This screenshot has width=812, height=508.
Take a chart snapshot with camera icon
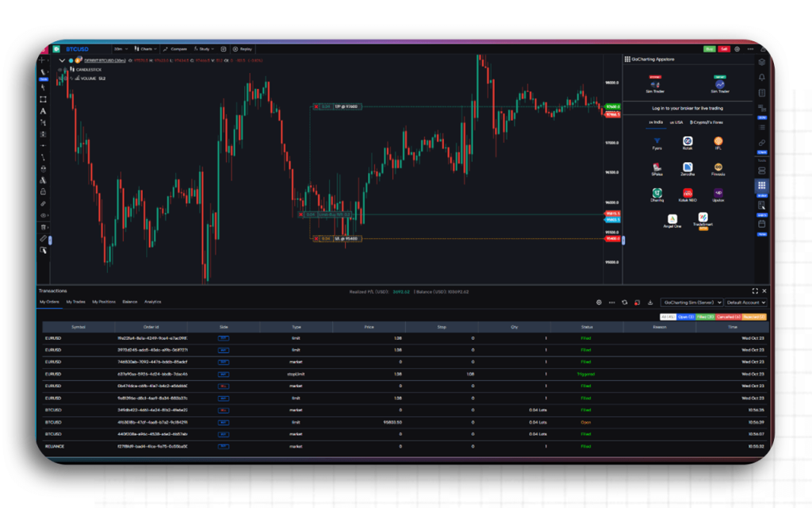224,49
